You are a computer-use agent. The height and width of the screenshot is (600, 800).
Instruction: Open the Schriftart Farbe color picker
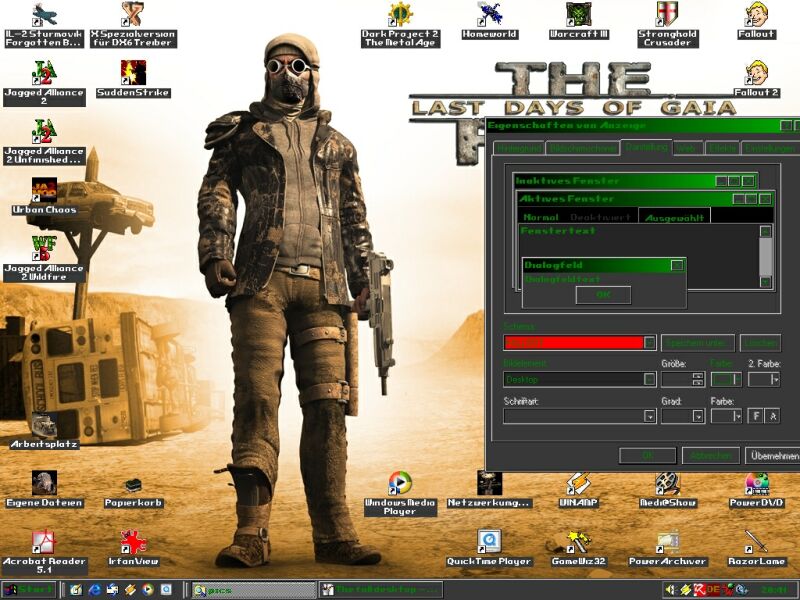726,416
